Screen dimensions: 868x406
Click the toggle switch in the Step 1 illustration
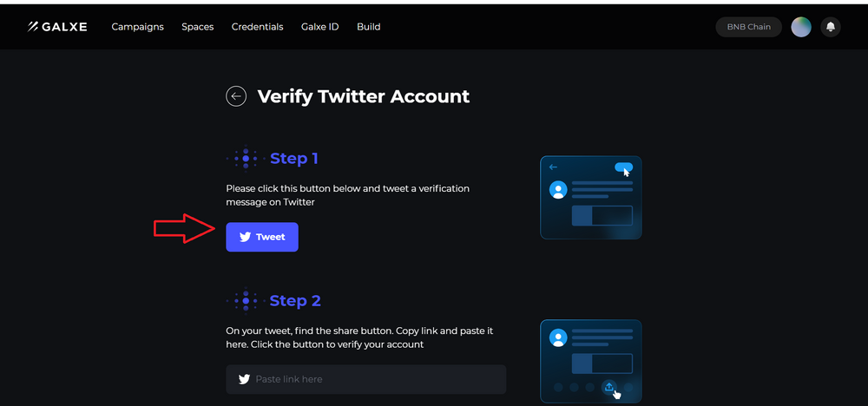(623, 167)
